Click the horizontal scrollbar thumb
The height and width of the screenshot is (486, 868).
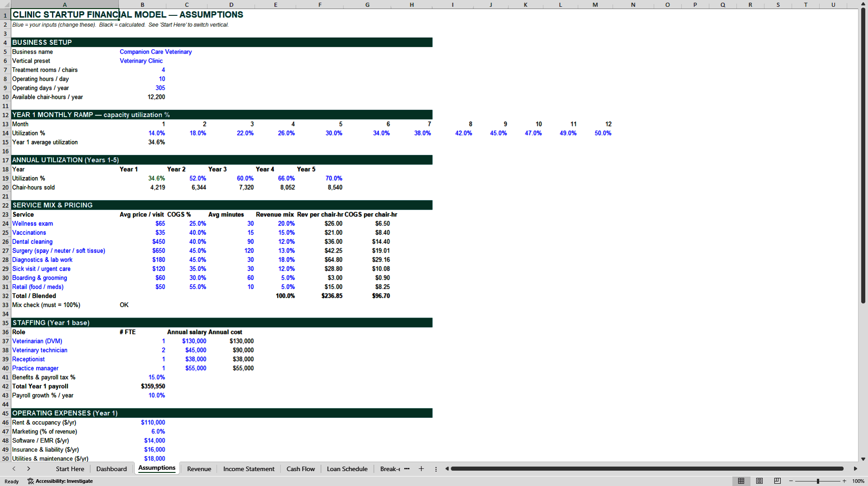647,469
